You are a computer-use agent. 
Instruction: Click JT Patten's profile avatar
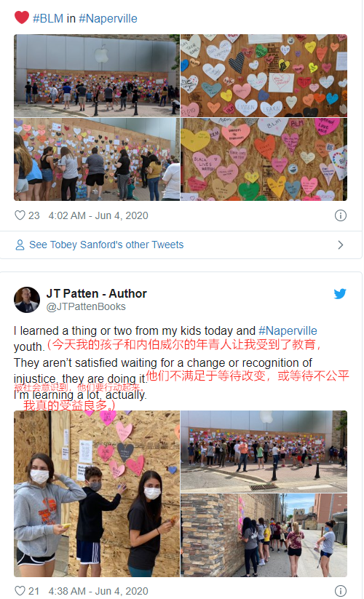(x=27, y=300)
